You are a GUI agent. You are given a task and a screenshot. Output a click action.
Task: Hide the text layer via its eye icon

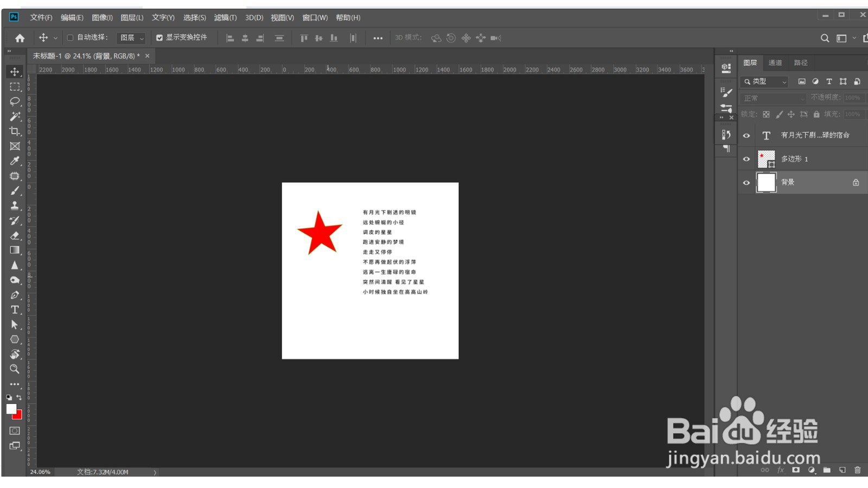pos(746,136)
